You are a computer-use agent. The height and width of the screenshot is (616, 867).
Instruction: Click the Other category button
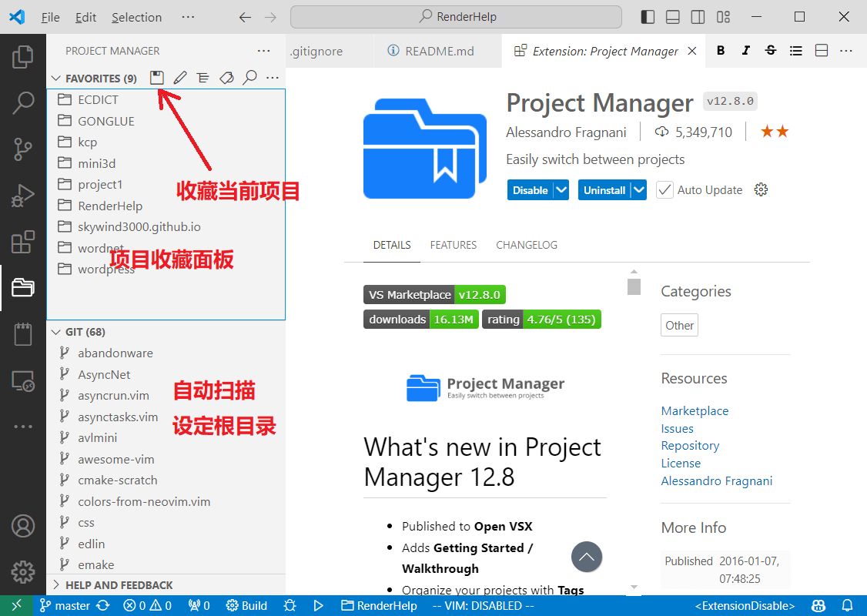680,325
